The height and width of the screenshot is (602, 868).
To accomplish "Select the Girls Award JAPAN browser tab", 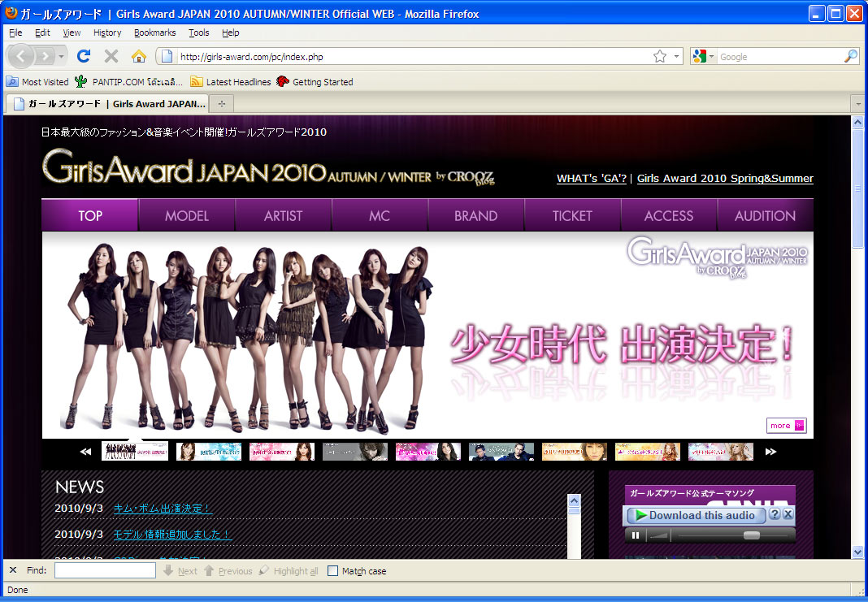I will point(109,103).
